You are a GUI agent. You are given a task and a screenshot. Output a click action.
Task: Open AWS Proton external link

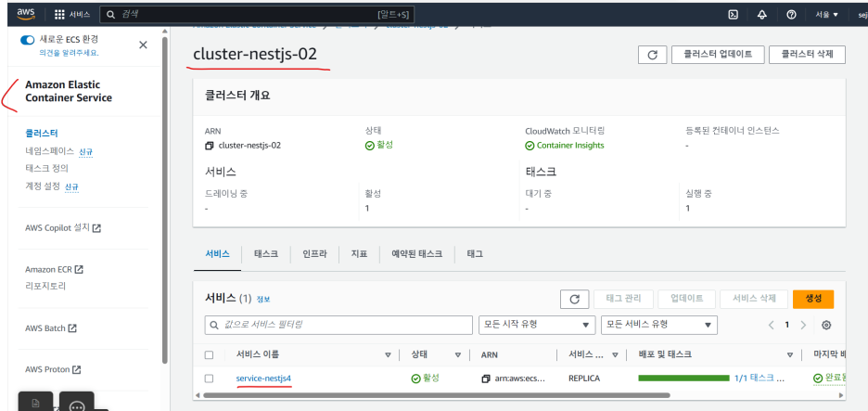53,369
